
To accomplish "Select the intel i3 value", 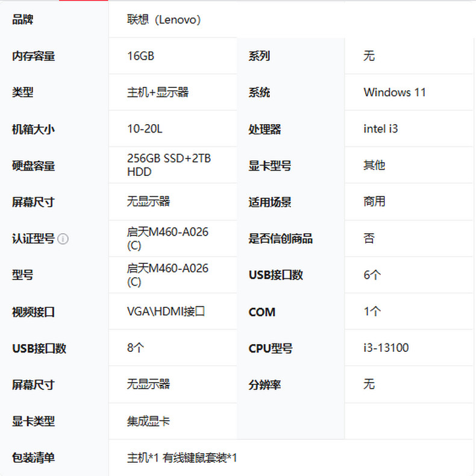I will [x=381, y=129].
